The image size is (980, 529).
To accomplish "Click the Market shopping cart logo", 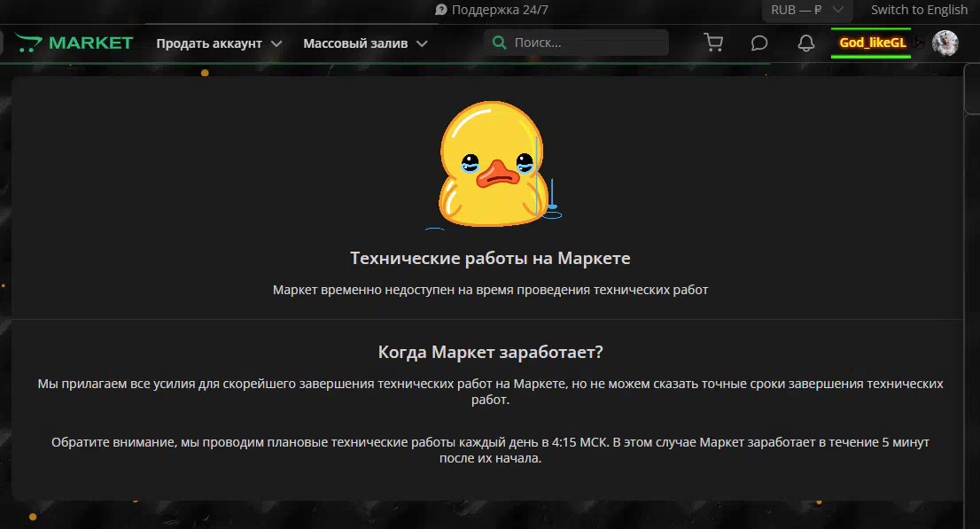I will pos(28,43).
